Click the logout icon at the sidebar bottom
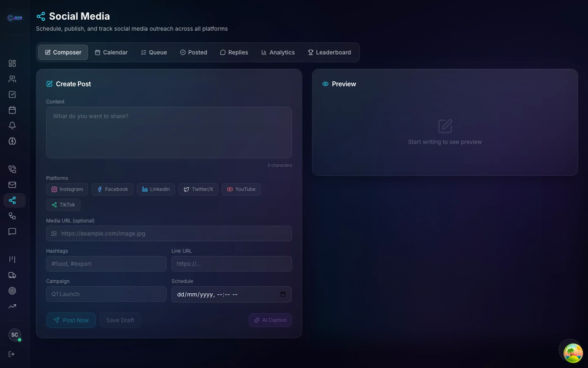Image resolution: width=588 pixels, height=368 pixels. tap(12, 355)
